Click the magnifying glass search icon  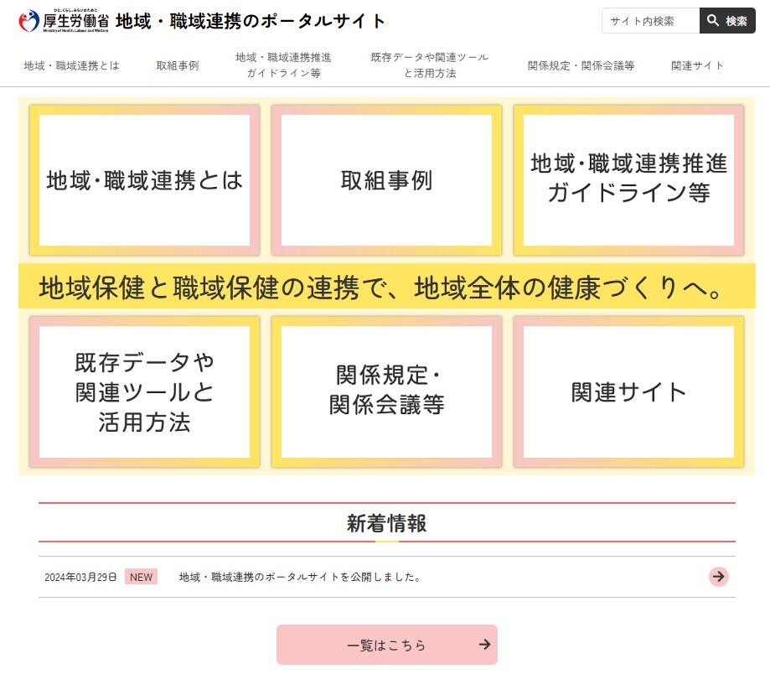coord(713,20)
